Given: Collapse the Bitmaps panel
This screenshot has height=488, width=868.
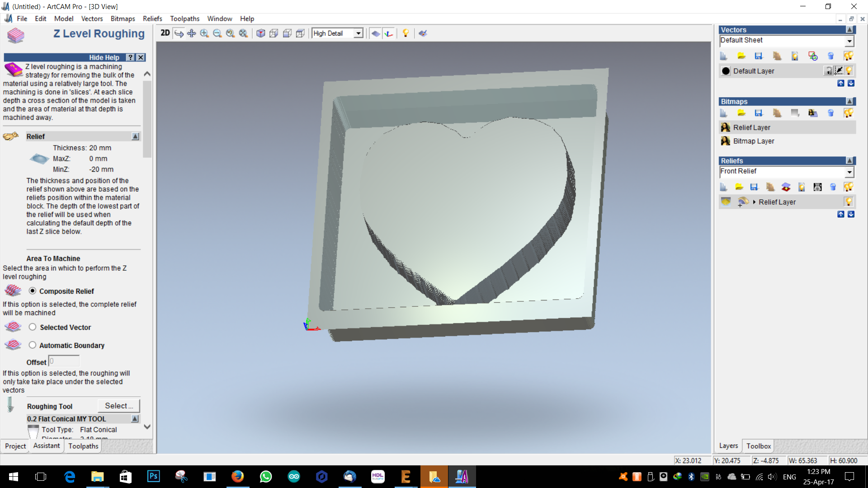Looking at the screenshot, I should pos(849,102).
